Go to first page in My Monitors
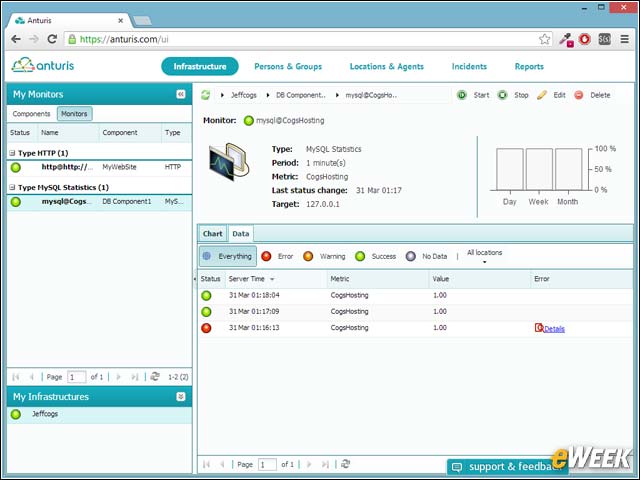 16,377
